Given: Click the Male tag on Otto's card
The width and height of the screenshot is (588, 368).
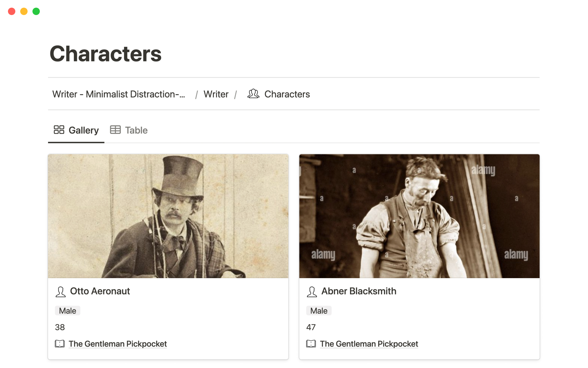Looking at the screenshot, I should tap(67, 311).
